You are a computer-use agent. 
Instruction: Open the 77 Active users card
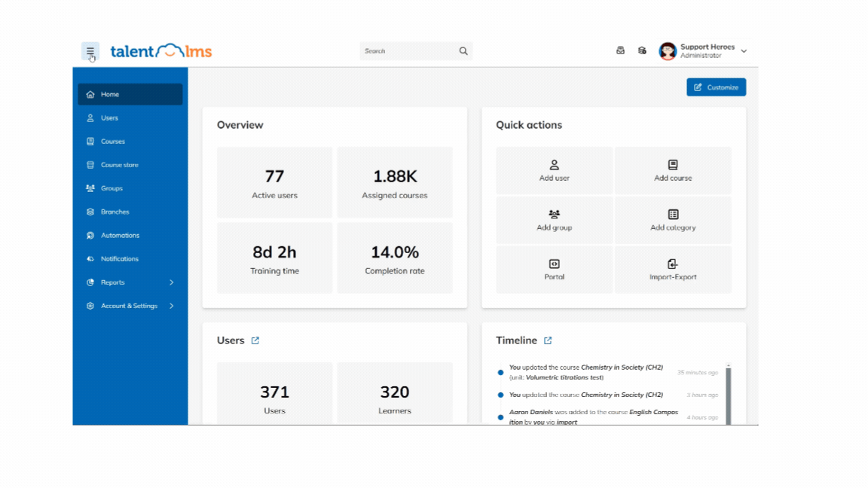(x=274, y=182)
